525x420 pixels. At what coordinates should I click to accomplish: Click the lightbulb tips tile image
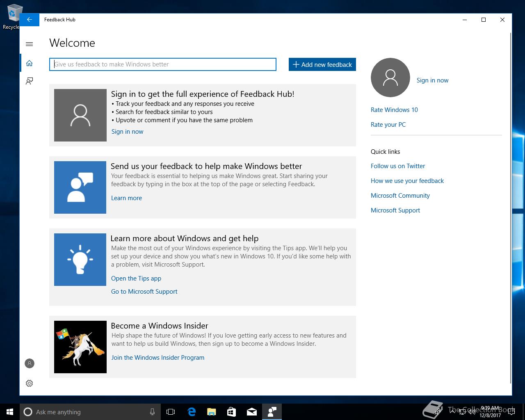[80, 260]
